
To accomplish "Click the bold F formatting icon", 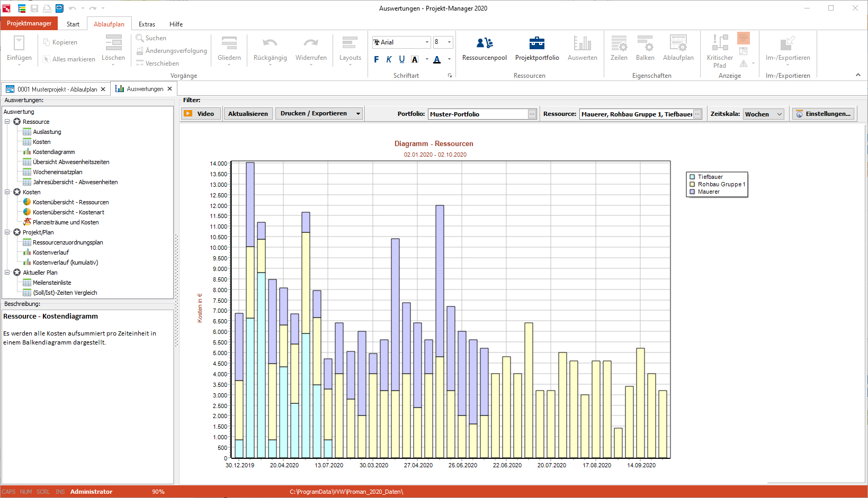I will (377, 59).
